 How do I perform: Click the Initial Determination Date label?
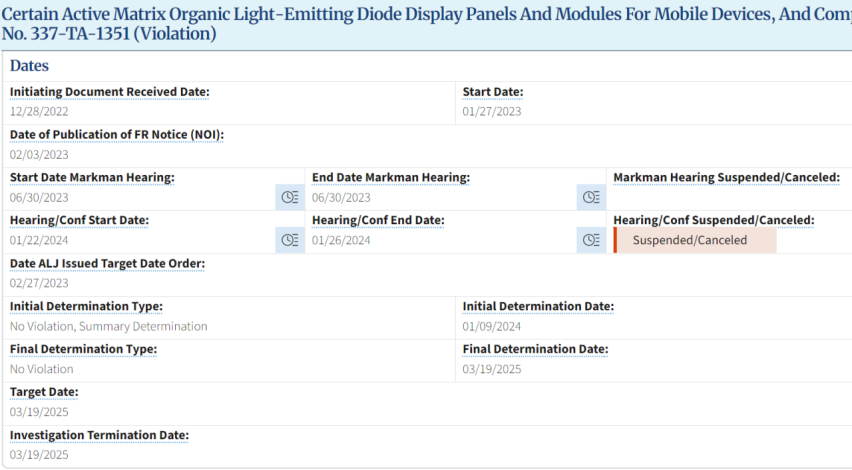(x=538, y=306)
